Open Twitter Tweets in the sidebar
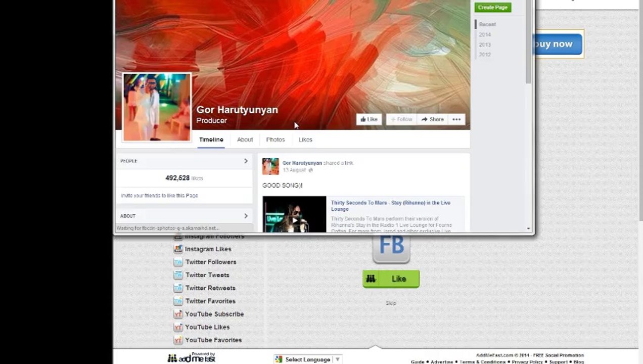This screenshot has height=364, width=643. tap(207, 275)
